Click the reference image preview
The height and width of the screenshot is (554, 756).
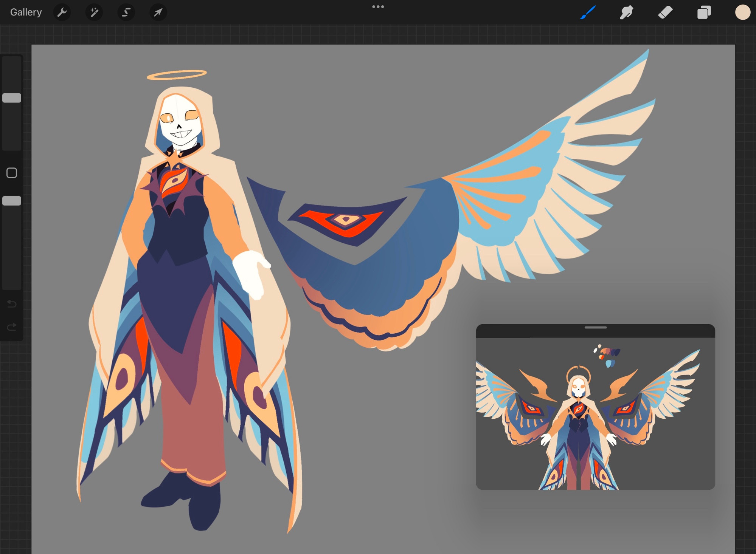coord(595,414)
